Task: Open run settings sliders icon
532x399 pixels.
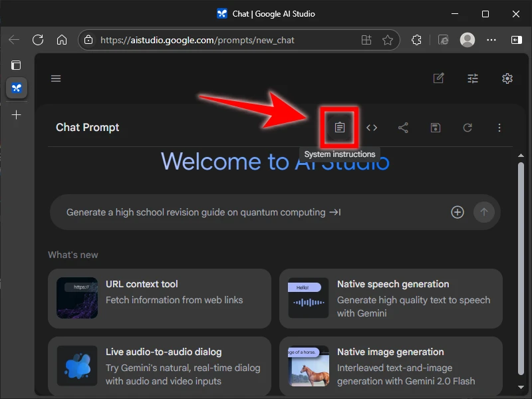Action: tap(473, 78)
